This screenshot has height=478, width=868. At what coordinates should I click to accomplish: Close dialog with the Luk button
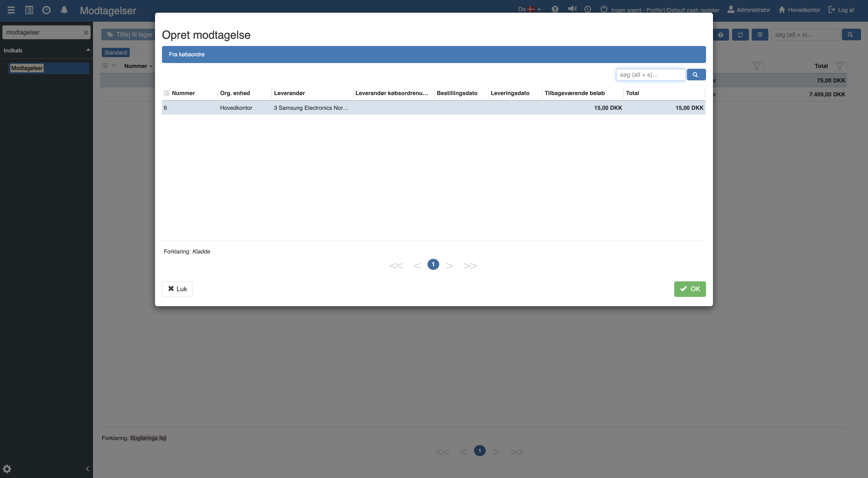pos(177,289)
